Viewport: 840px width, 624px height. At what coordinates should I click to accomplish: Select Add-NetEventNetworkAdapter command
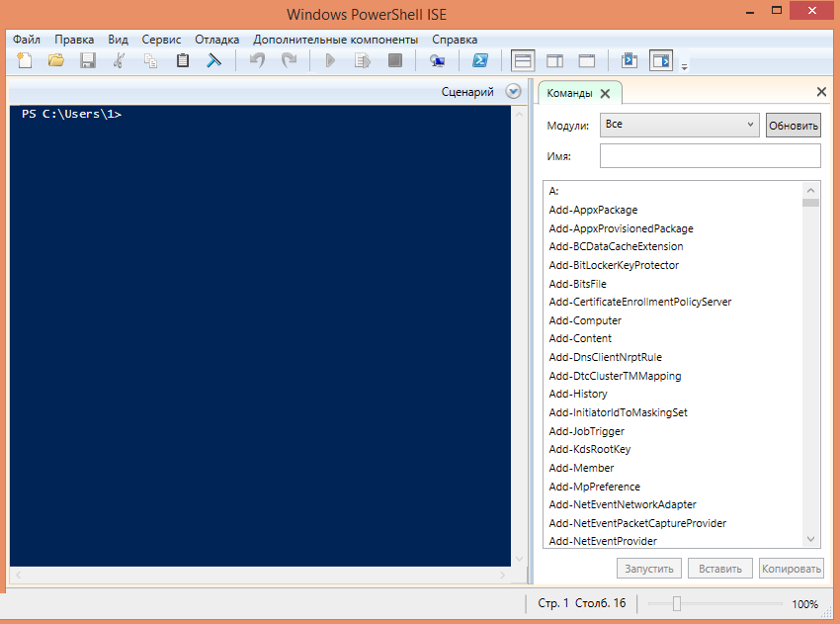(x=623, y=504)
